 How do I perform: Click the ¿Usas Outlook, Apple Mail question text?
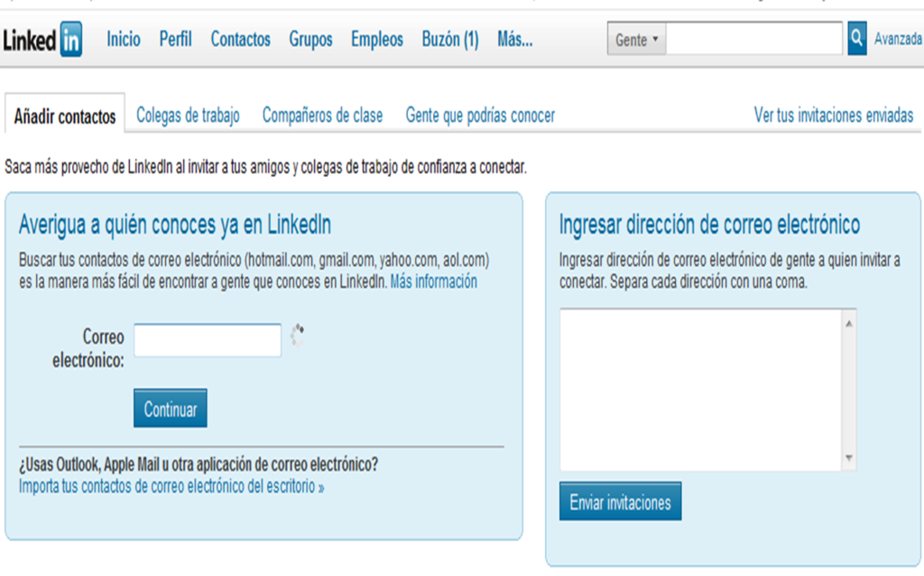click(199, 465)
